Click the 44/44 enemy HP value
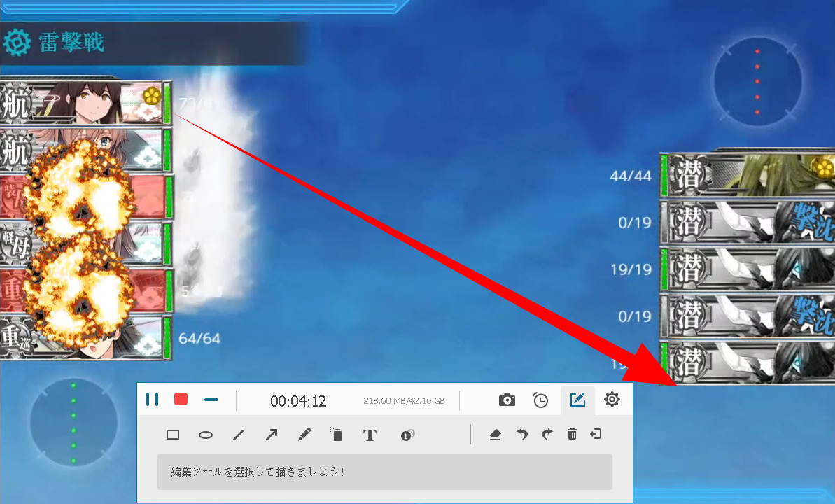The height and width of the screenshot is (504, 835). [631, 175]
